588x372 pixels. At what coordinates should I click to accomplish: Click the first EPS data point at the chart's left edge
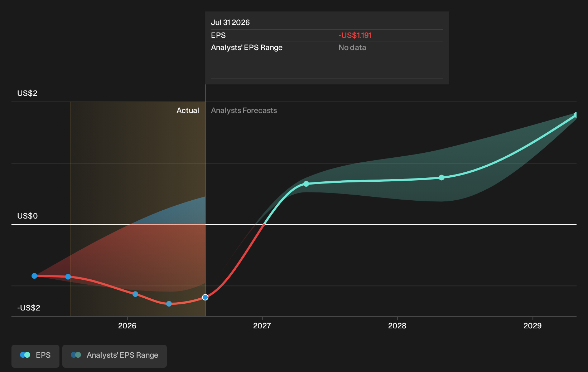point(34,276)
